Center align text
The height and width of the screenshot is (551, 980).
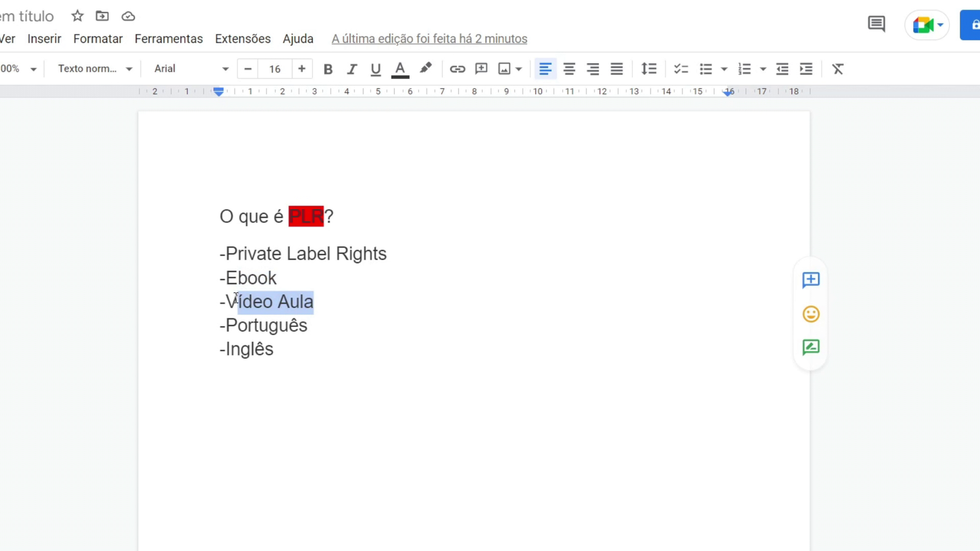(x=569, y=69)
